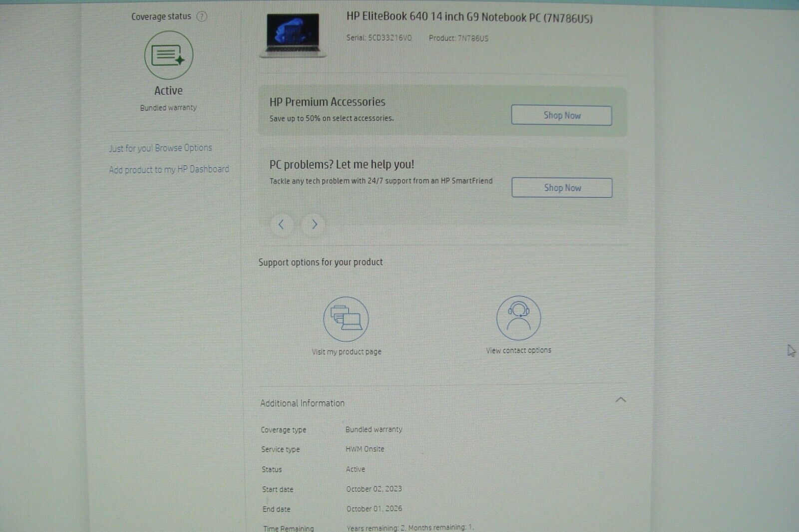Click Add product to my HP Dashboard
This screenshot has height=532, width=799.
click(x=169, y=170)
